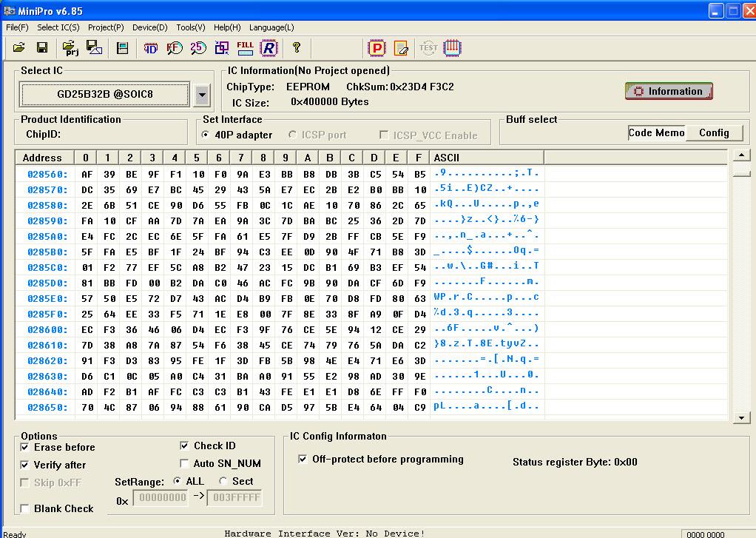Click address row 0285E0:
Viewport: 756px width, 538px height.
48,299
